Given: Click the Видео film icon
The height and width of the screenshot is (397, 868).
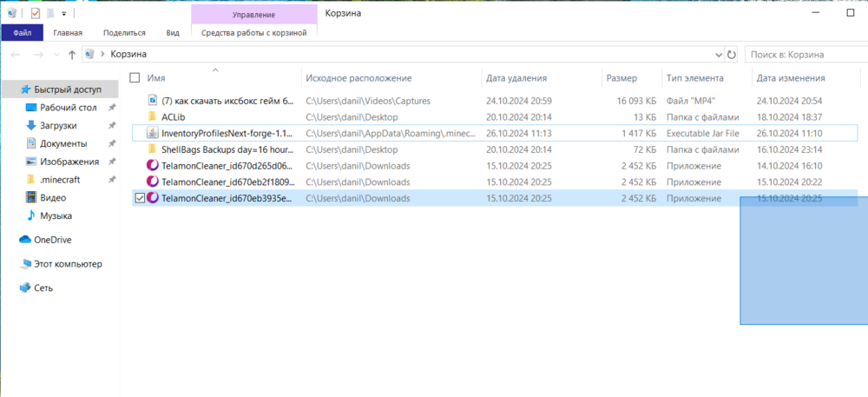Looking at the screenshot, I should pos(31,198).
